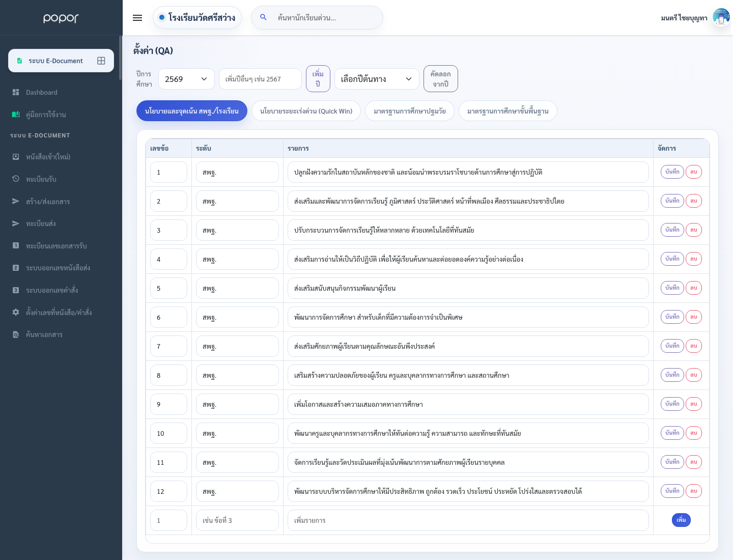Open the ปีการศึกษา 2569 dropdown

(186, 79)
